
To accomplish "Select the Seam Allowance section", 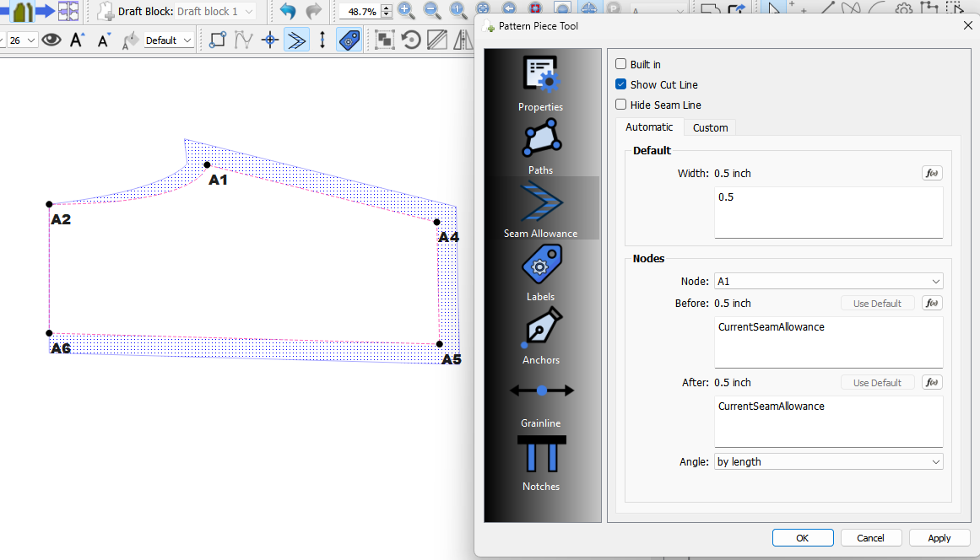I will click(x=540, y=209).
